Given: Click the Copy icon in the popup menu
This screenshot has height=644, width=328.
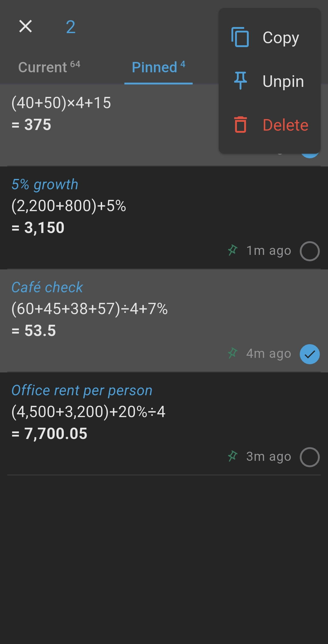Looking at the screenshot, I should click(240, 37).
